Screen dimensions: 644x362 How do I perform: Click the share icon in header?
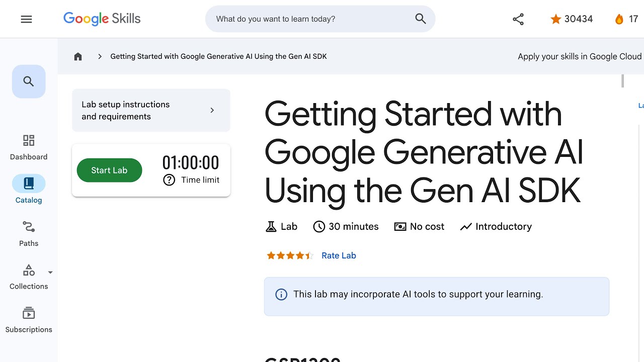point(518,19)
